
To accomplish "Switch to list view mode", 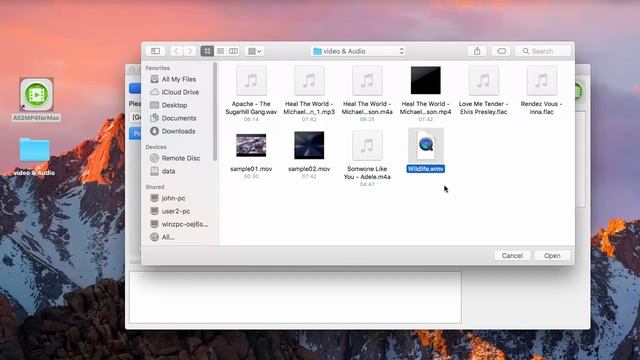I will (x=220, y=51).
